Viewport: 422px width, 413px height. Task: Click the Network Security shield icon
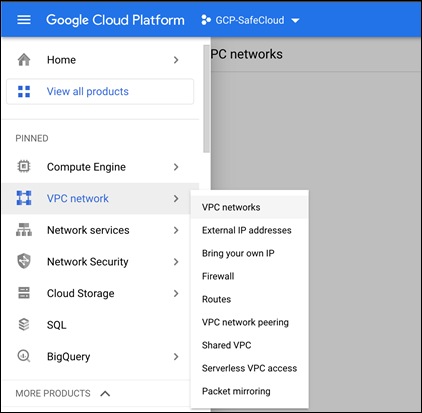point(24,261)
